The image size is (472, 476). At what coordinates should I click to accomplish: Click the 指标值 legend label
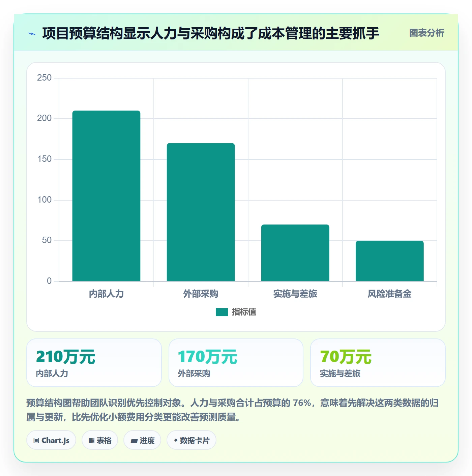(x=244, y=312)
